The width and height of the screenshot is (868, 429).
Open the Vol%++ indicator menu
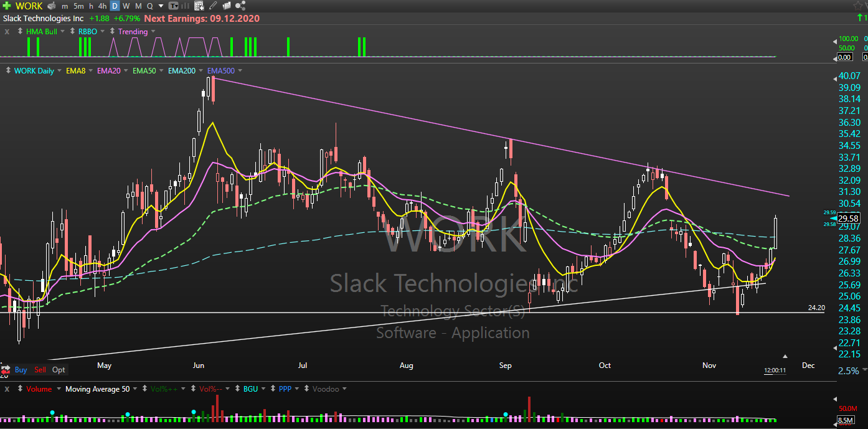coord(182,389)
